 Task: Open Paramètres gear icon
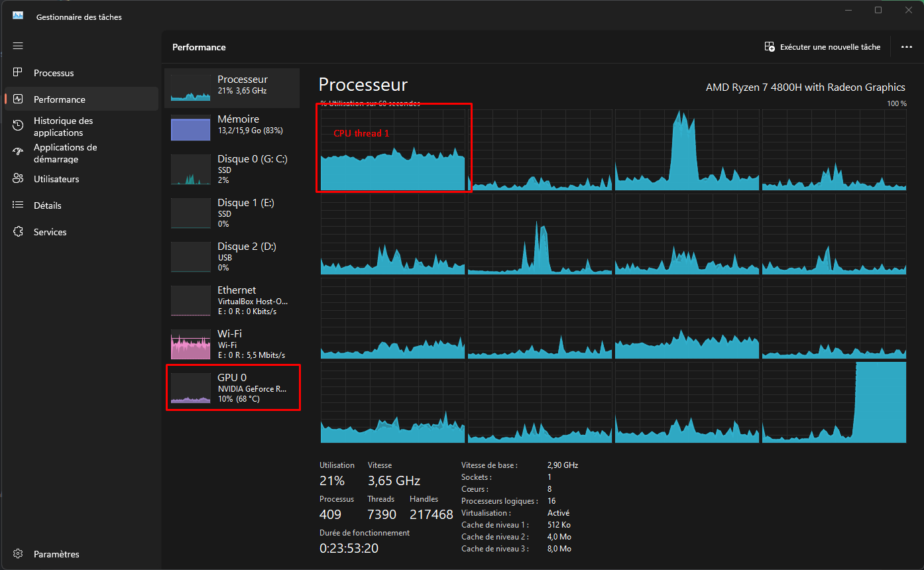pos(19,554)
